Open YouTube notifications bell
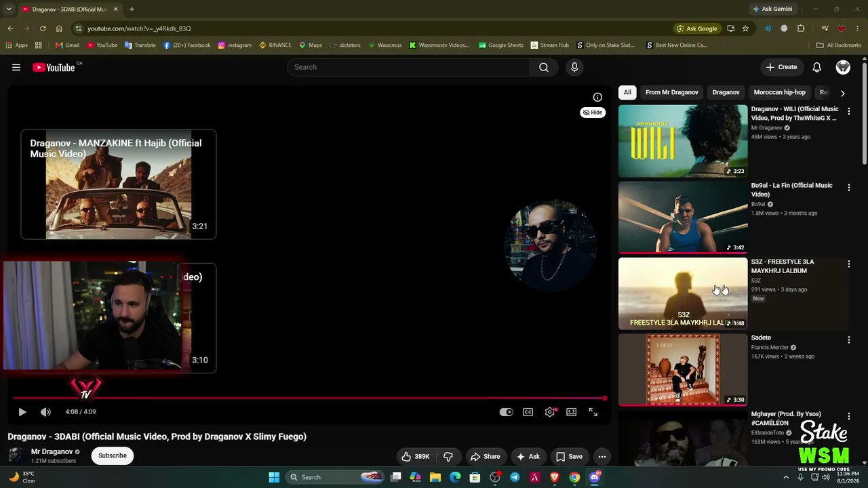868x488 pixels. pos(817,67)
